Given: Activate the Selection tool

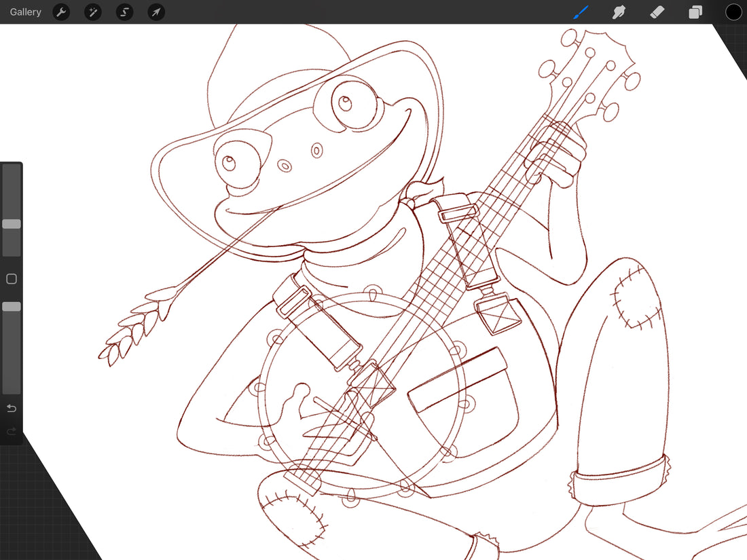Looking at the screenshot, I should click(125, 12).
